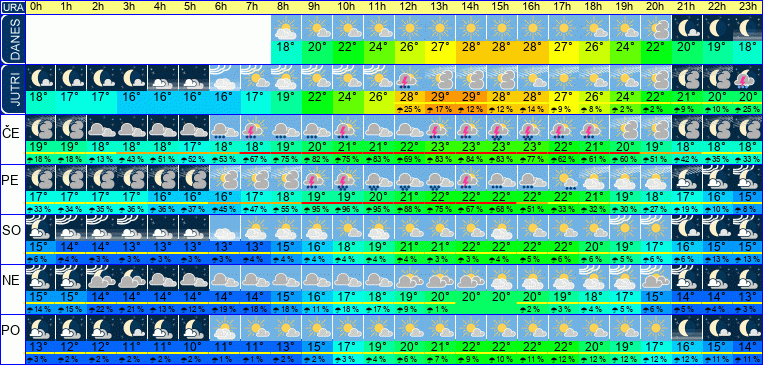
Task: Click the PO 5h 10° temperature cell
Action: click(193, 347)
